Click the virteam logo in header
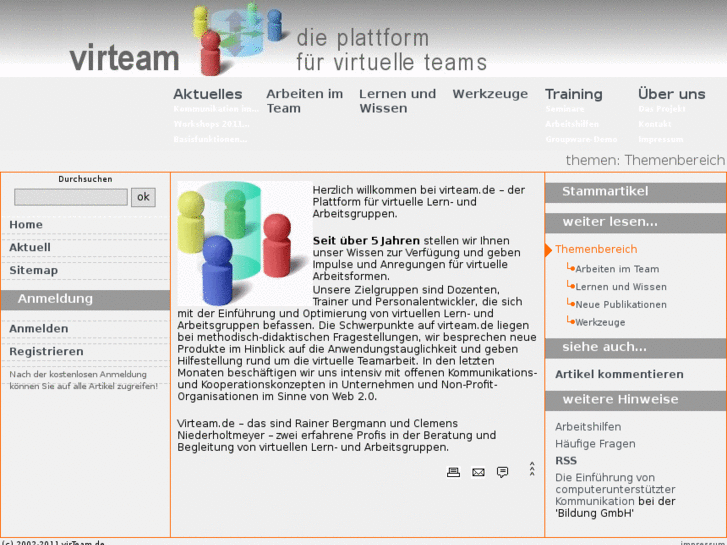 pos(124,58)
